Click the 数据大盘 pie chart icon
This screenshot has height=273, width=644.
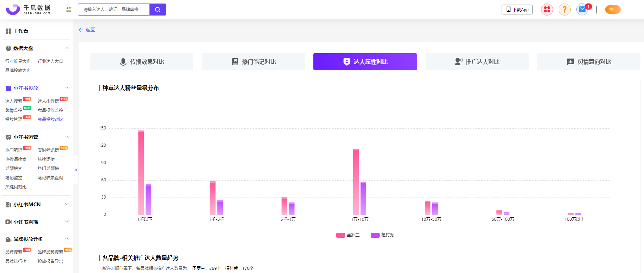[x=8, y=48]
